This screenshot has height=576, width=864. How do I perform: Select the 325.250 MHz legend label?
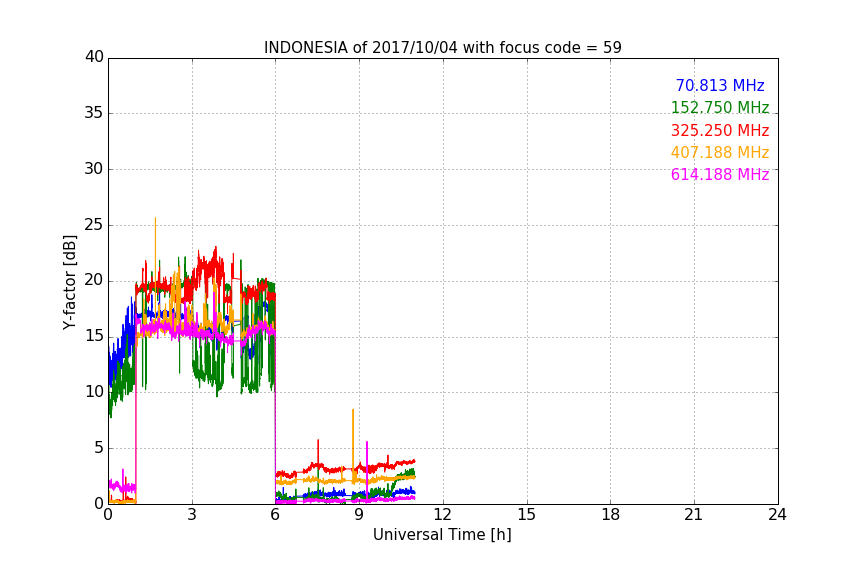click(x=720, y=131)
